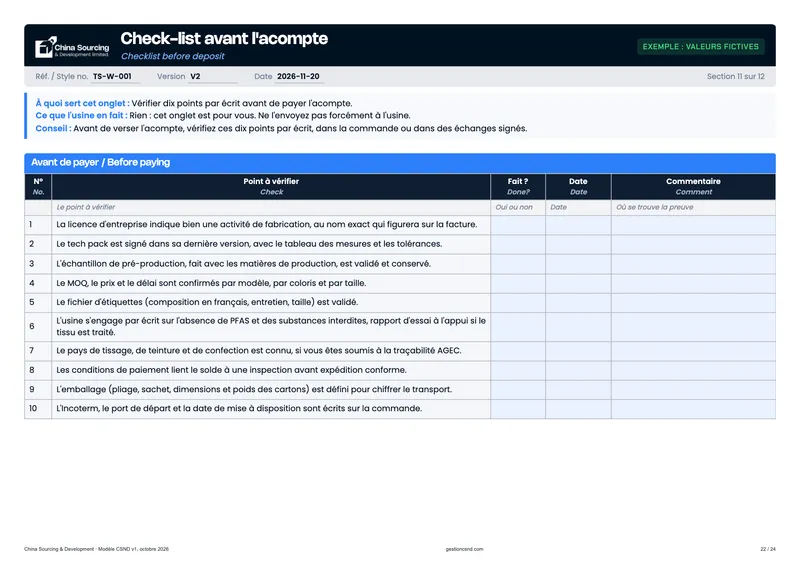Viewport: 800px width, 565px height.
Task: Click the 'Fait ?' cell for row 1
Action: point(518,225)
